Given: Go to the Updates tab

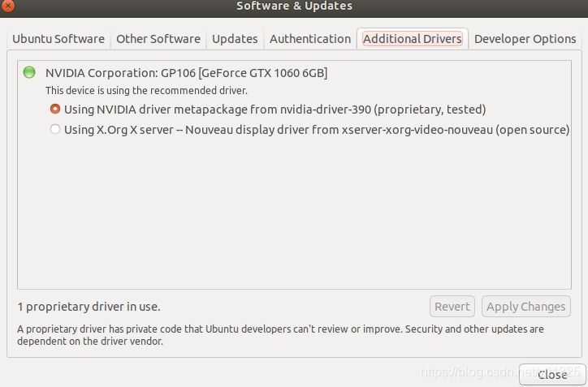Looking at the screenshot, I should (x=235, y=39).
